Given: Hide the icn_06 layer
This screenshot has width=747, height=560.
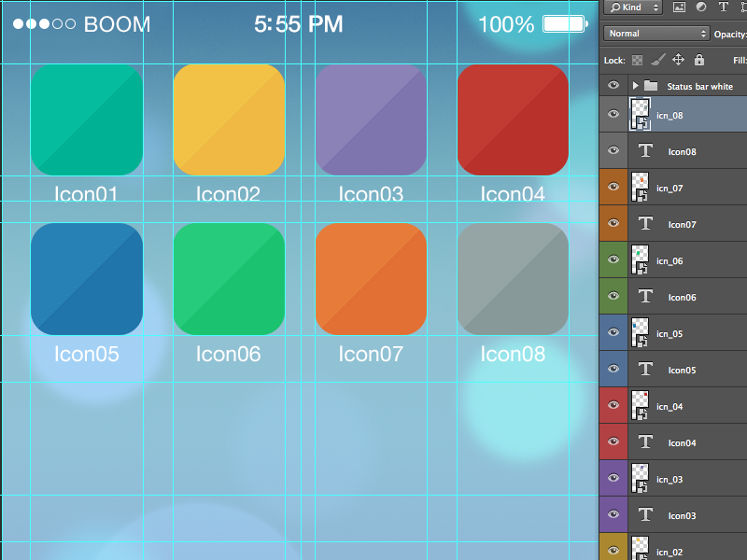Looking at the screenshot, I should point(613,259).
